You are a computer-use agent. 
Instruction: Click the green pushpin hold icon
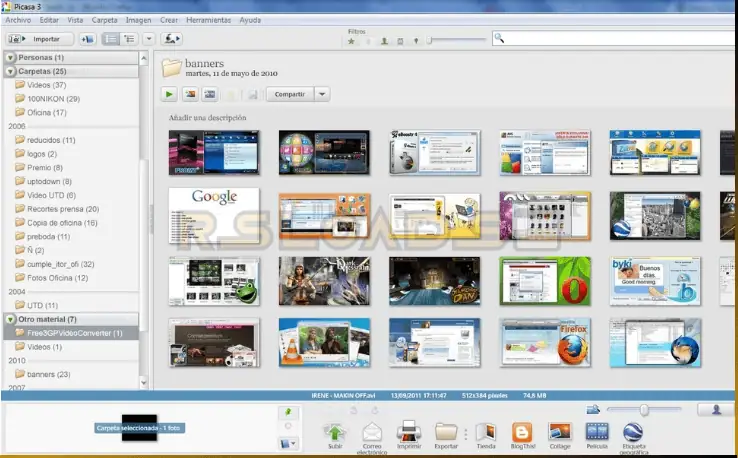click(288, 412)
